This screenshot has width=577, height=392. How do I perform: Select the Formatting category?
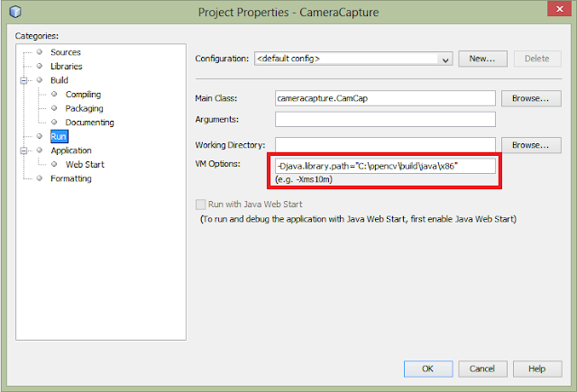pos(70,178)
